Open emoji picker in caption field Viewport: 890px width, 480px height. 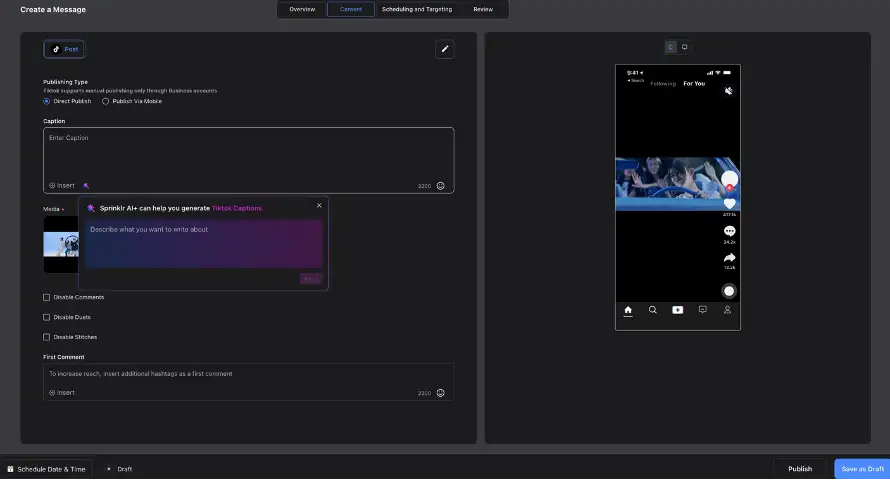(440, 186)
